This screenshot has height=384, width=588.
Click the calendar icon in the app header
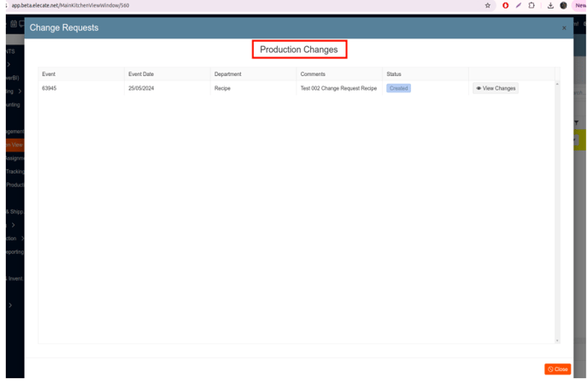pyautogui.click(x=14, y=24)
